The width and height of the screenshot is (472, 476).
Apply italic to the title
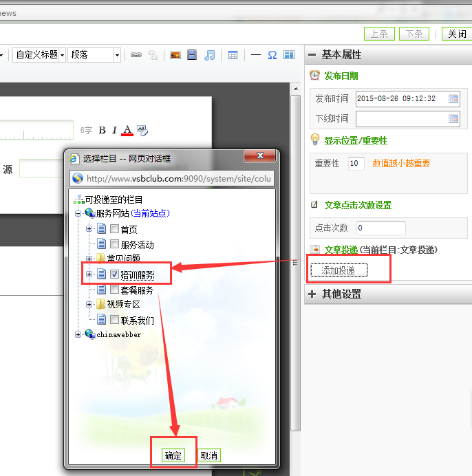coord(114,130)
